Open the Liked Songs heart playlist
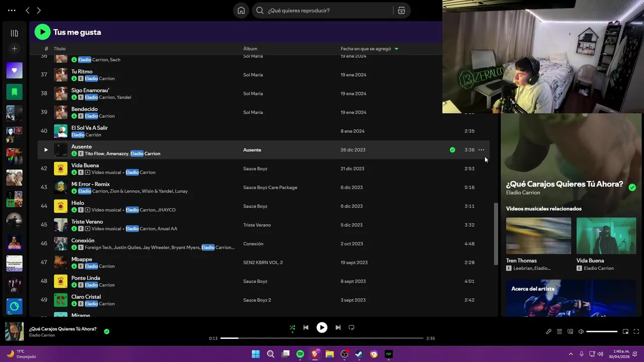 [x=14, y=70]
